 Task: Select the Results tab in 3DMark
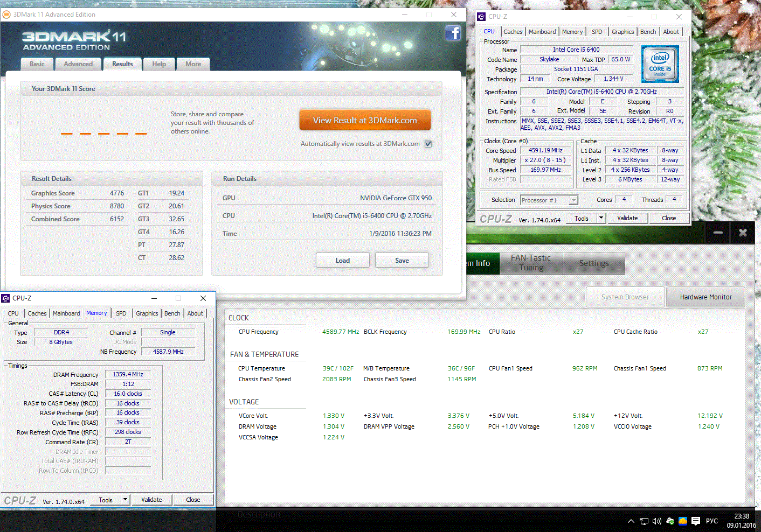(x=122, y=64)
